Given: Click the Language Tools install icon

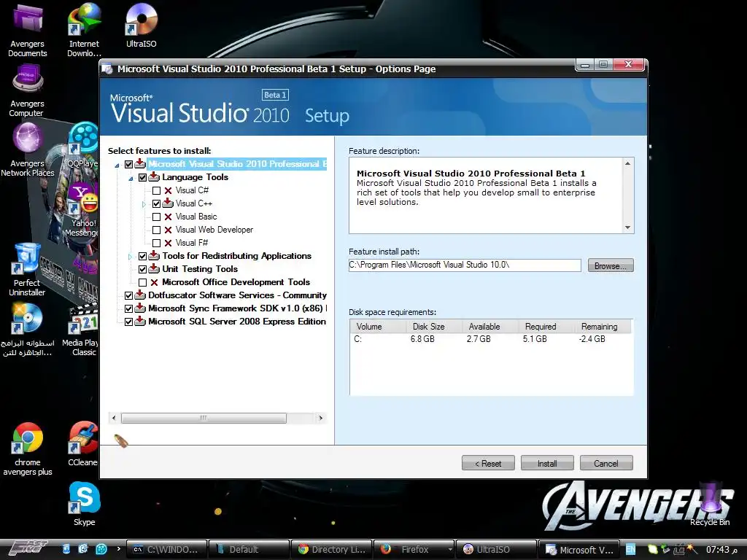Looking at the screenshot, I should click(154, 176).
